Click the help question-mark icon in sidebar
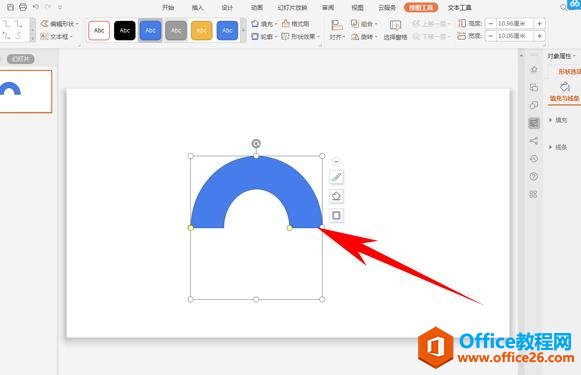Image resolution: width=581 pixels, height=375 pixels. tap(534, 176)
